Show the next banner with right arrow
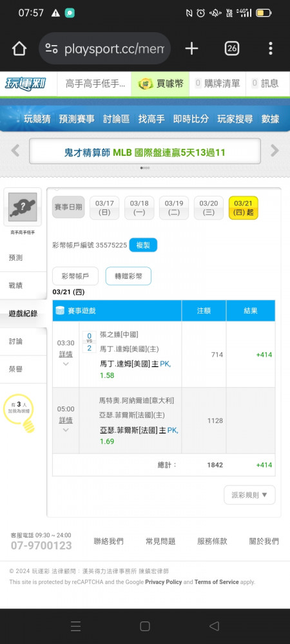This screenshot has height=644, width=290. [x=275, y=151]
